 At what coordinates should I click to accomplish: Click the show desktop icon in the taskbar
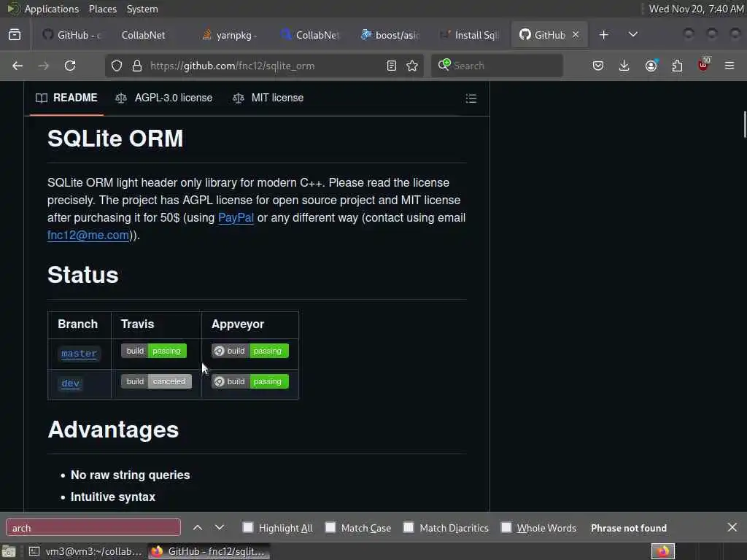pos(9,551)
